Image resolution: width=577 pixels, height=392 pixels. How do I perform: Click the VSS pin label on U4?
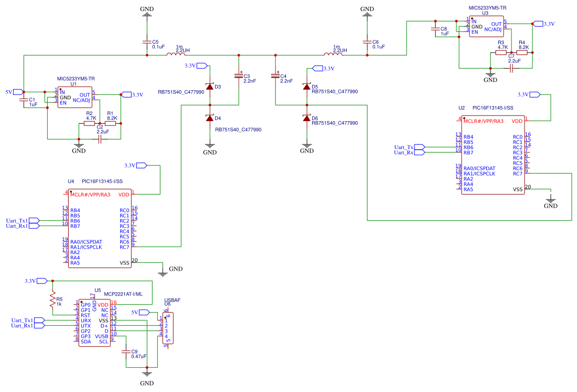point(124,263)
